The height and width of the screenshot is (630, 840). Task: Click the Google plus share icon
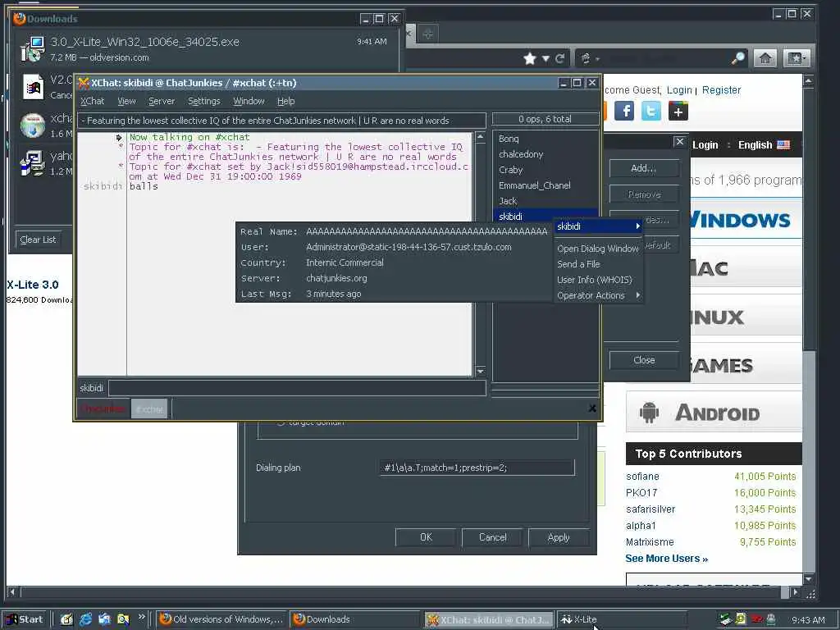[678, 111]
